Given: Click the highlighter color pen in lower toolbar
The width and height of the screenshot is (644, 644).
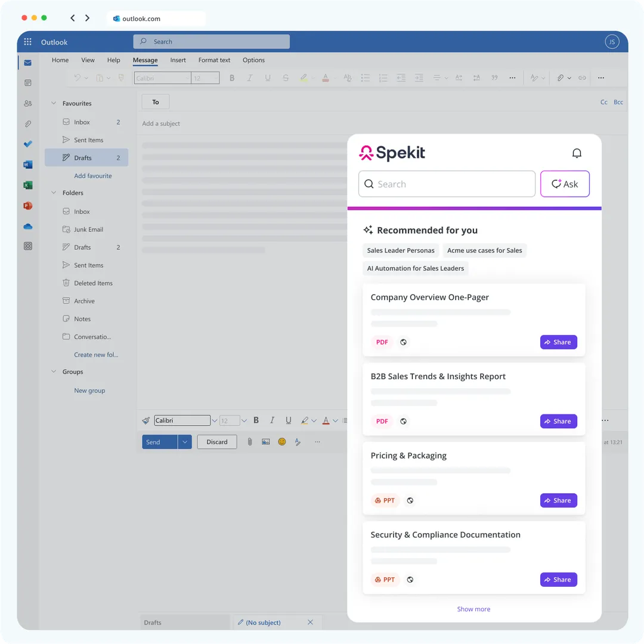Looking at the screenshot, I should click(304, 420).
